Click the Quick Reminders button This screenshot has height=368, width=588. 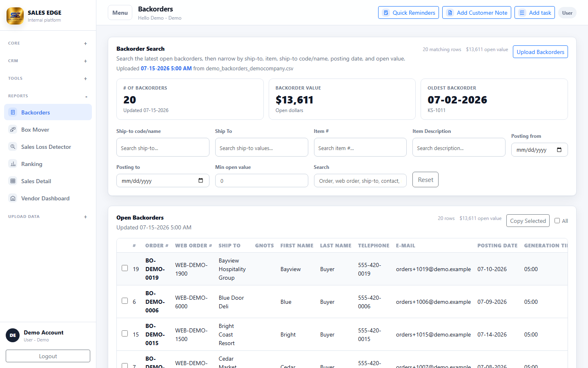(408, 13)
